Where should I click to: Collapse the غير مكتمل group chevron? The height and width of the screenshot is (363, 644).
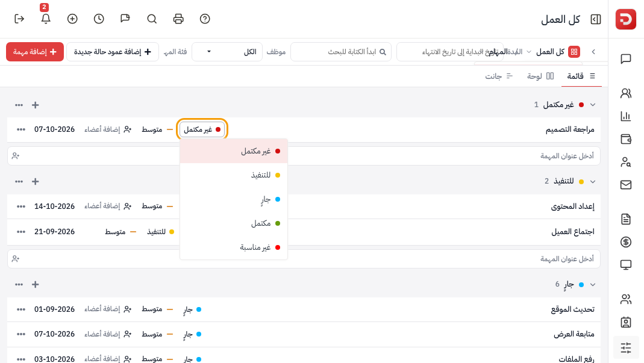pyautogui.click(x=593, y=105)
